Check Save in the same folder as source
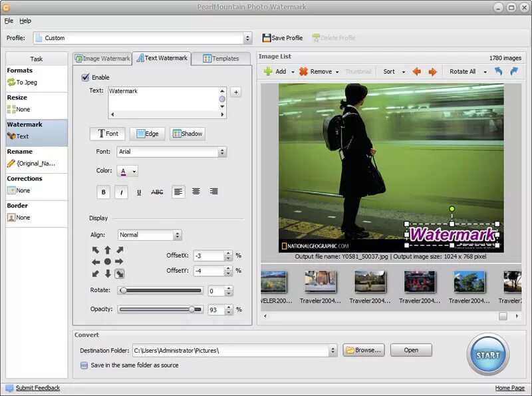Screen dimensions: 532x396 pyautogui.click(x=84, y=365)
